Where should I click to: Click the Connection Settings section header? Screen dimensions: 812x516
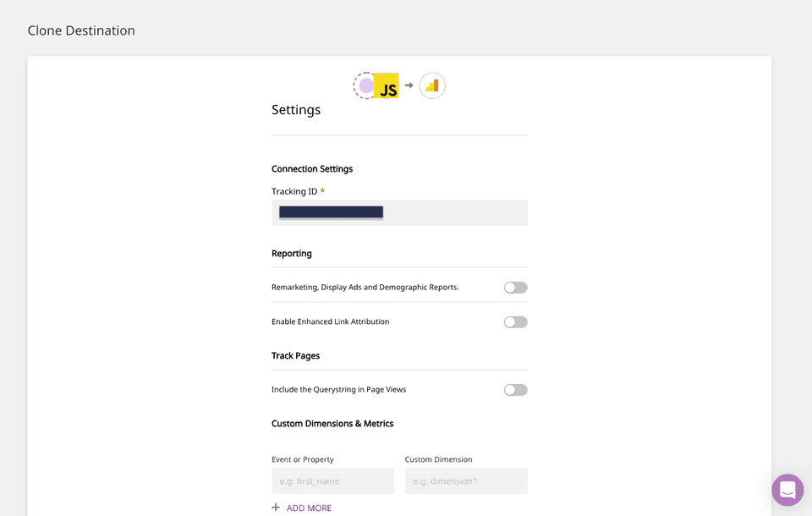(x=311, y=168)
